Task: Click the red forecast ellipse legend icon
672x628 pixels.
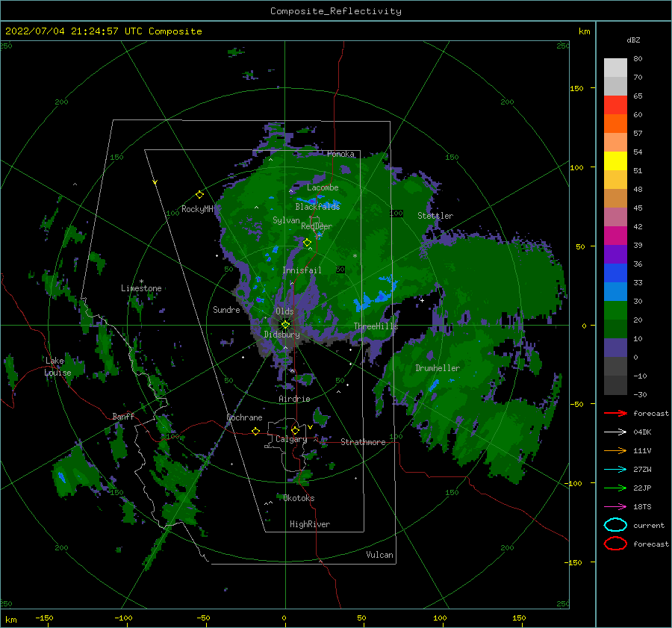Action: point(615,544)
